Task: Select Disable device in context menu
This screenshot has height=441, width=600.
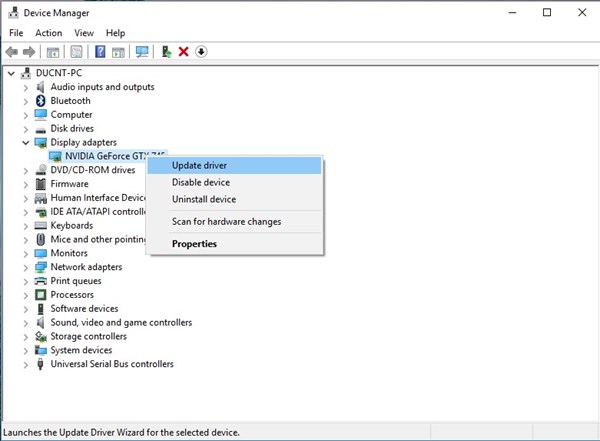Action: click(x=201, y=183)
